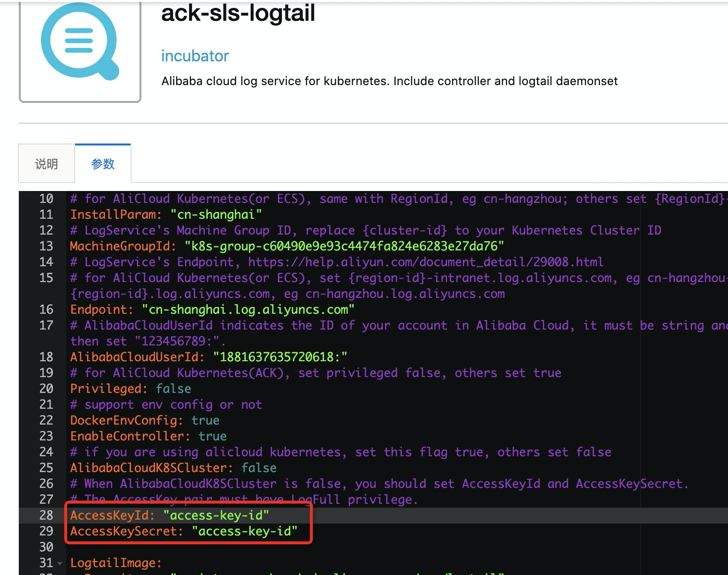Click the comment about LogService's Machine Group ID

pyautogui.click(x=365, y=230)
